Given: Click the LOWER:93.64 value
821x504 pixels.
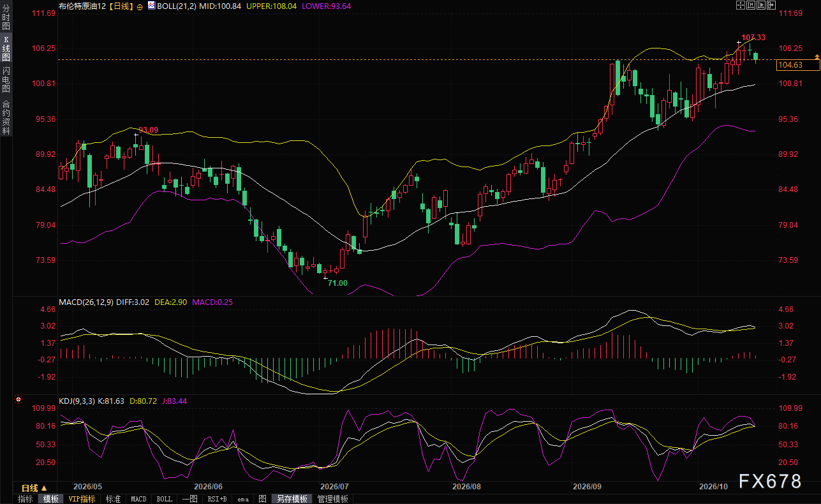Looking at the screenshot, I should [x=328, y=6].
